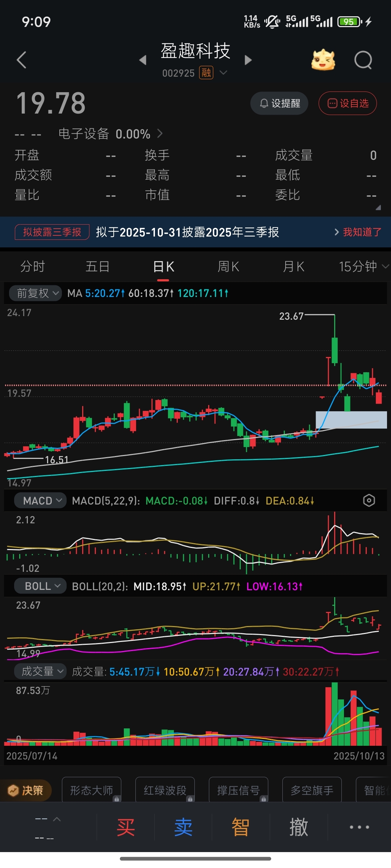391x868 pixels.
Task: Tap the light blue gap rectangle on chart
Action: point(351,420)
